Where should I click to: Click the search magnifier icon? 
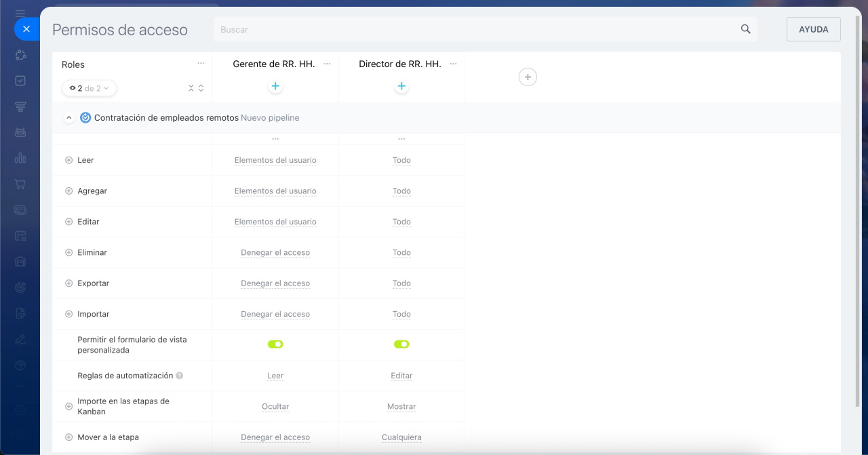(x=746, y=29)
